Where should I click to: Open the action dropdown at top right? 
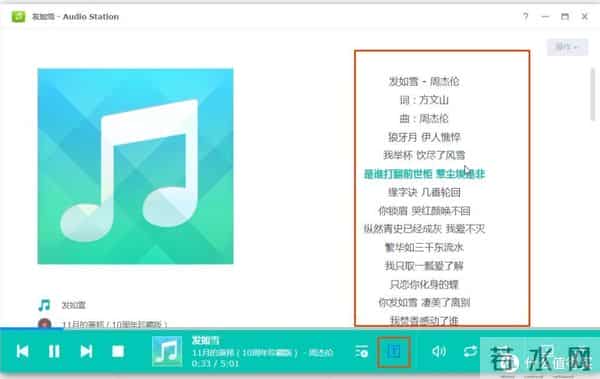(x=567, y=47)
